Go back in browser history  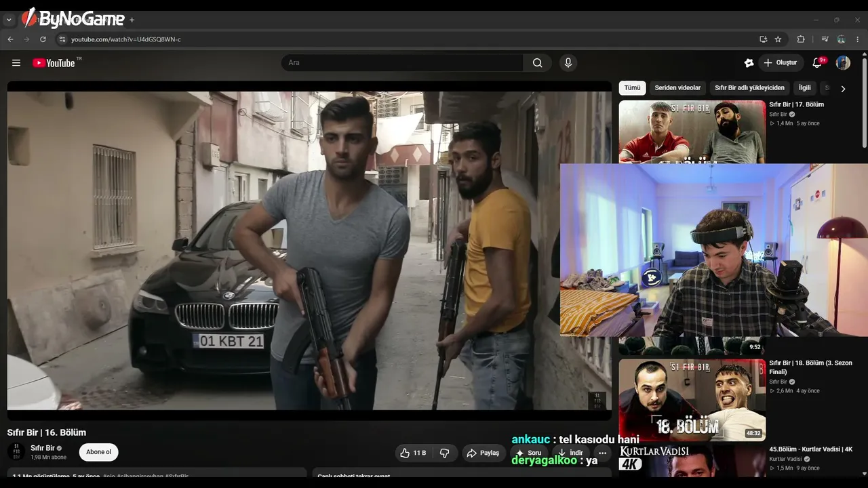(10, 39)
